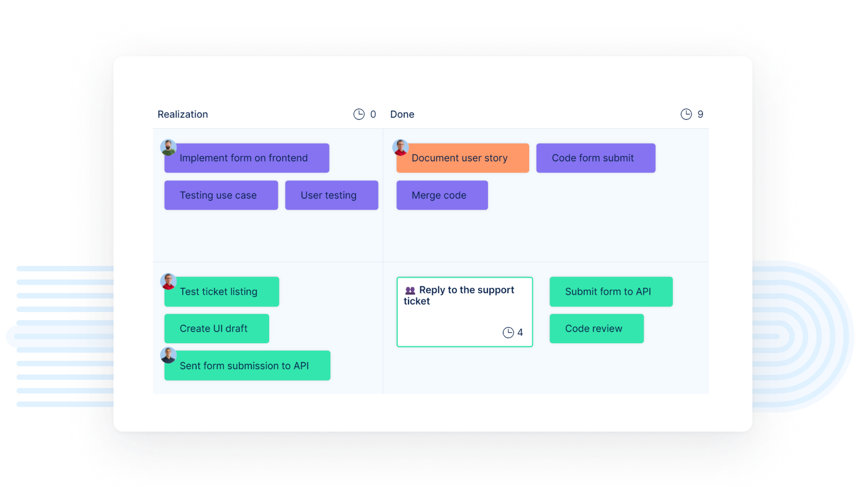Open the Implement form on frontend card
Image resolution: width=868 pixels, height=487 pixels.
(x=246, y=158)
